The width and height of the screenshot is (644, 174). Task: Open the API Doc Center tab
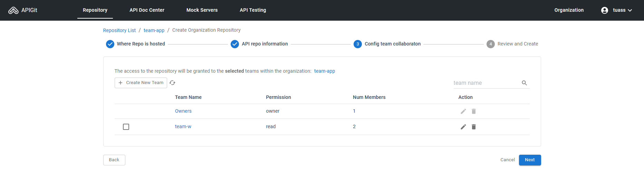(x=147, y=10)
